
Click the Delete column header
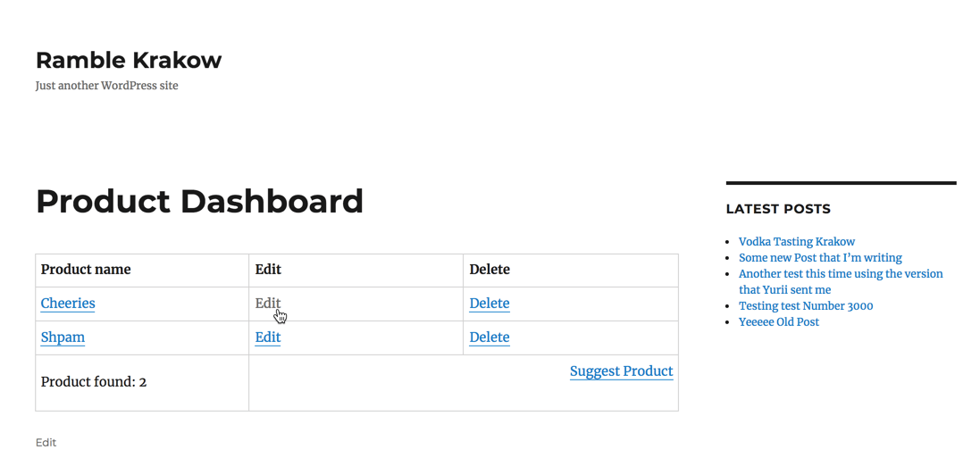click(490, 270)
